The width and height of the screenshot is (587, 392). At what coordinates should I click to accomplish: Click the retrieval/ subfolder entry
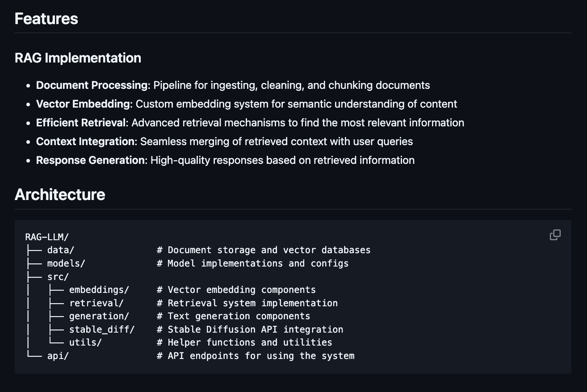point(96,303)
